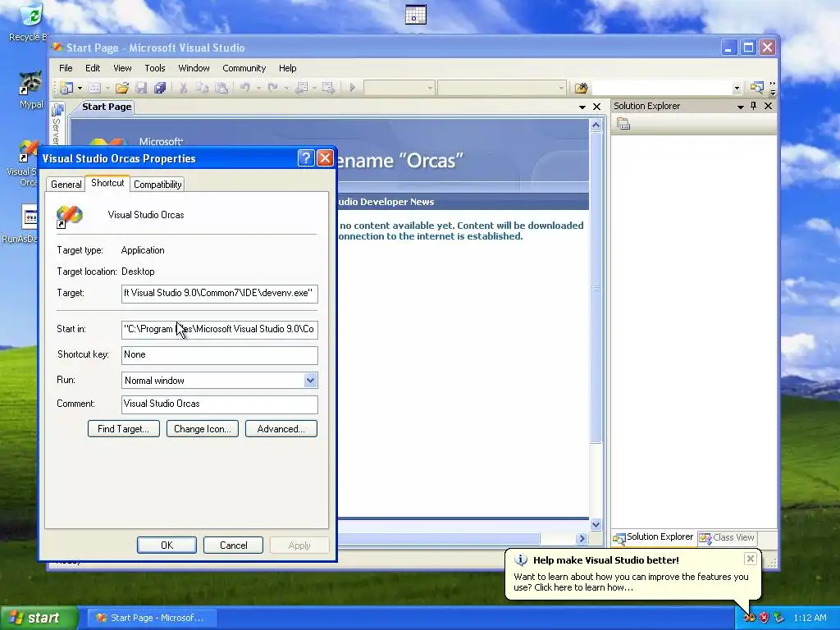Click the Comment field in Properties
This screenshot has width=840, height=630.
(x=220, y=404)
